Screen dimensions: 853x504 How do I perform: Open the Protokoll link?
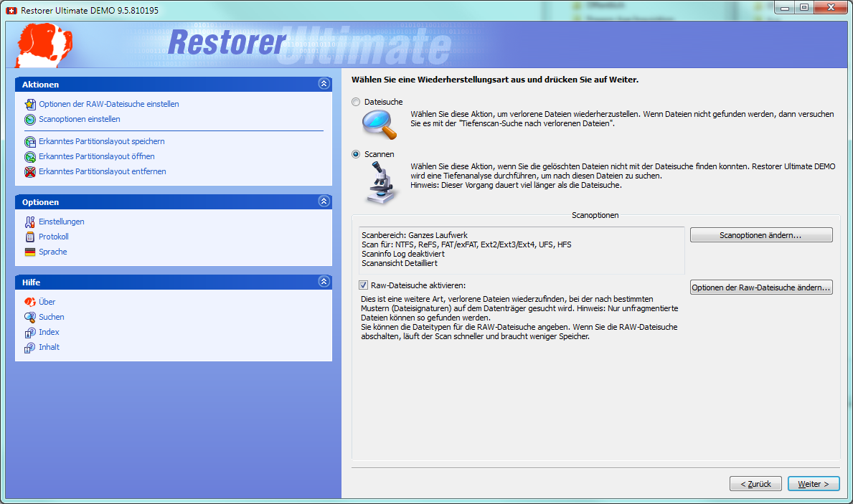(53, 237)
